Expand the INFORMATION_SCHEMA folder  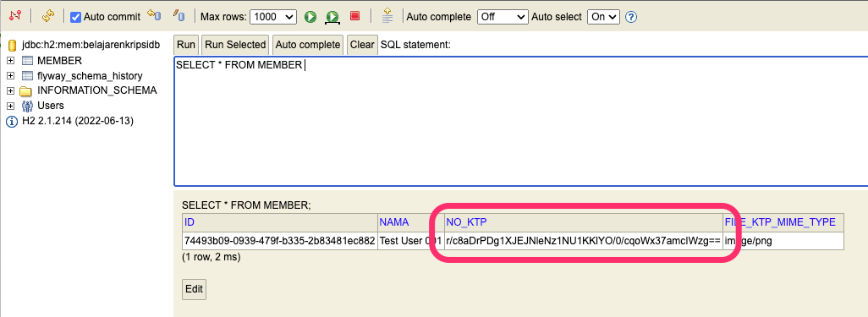(x=10, y=90)
